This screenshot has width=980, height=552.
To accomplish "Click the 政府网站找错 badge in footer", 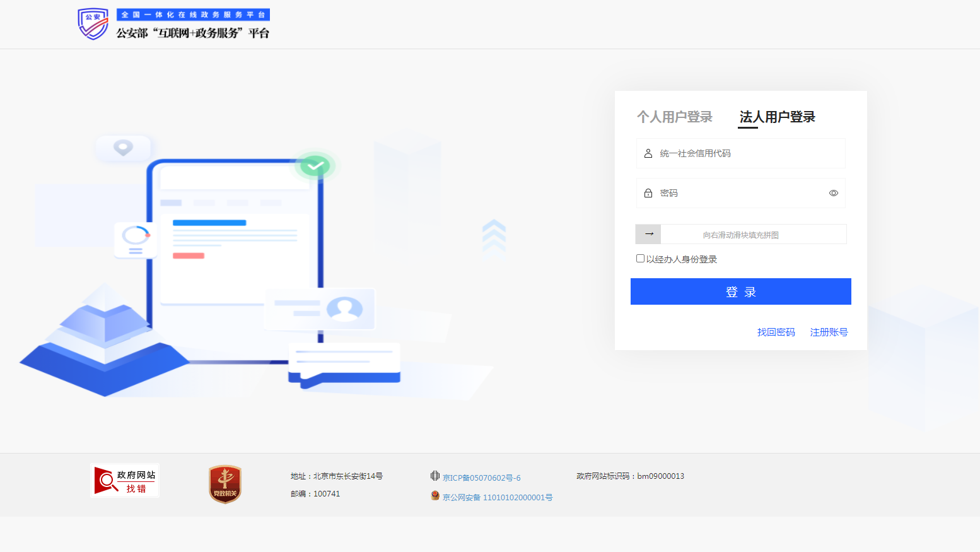I will (x=125, y=481).
